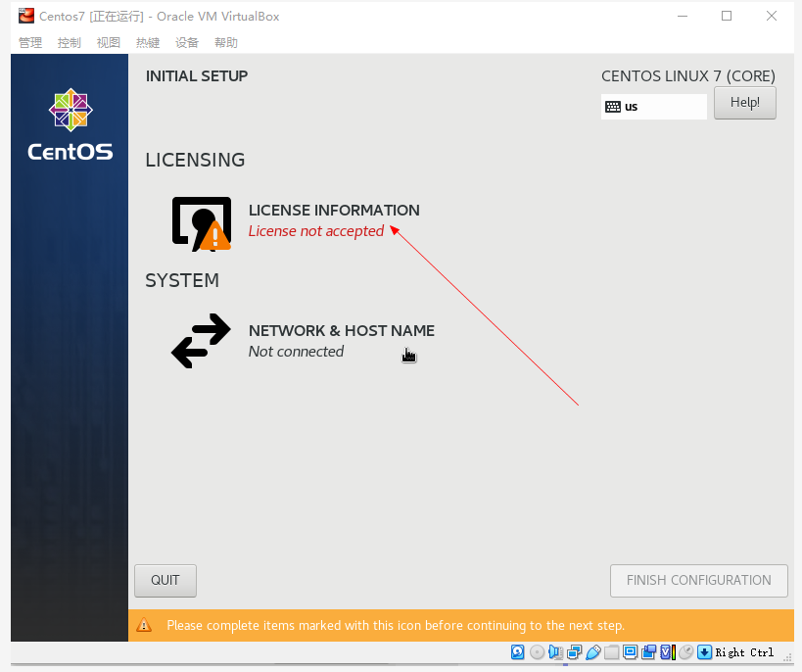The image size is (802, 672).
Task: Click the hard disk activity indicator
Action: point(518,652)
